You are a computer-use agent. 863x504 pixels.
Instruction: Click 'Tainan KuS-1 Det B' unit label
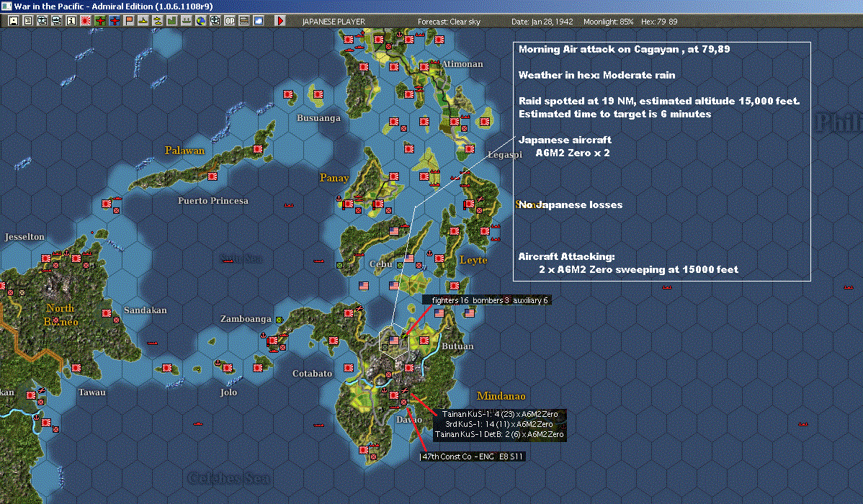click(499, 434)
